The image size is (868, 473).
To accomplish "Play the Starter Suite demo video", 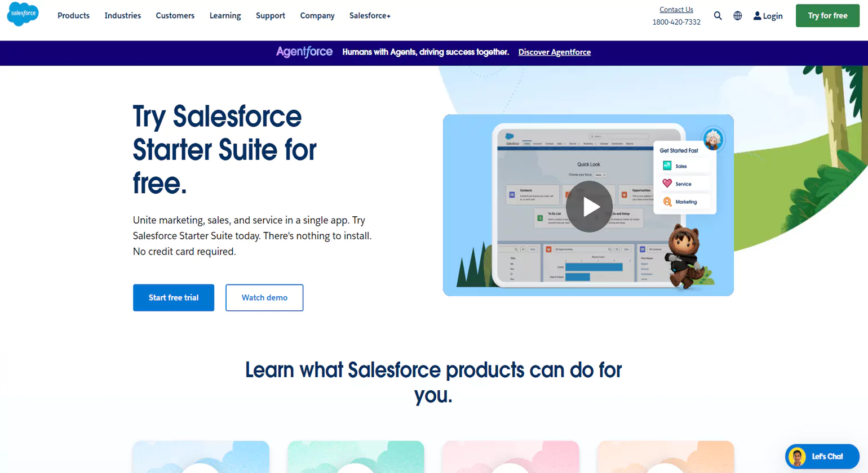I will pos(590,206).
